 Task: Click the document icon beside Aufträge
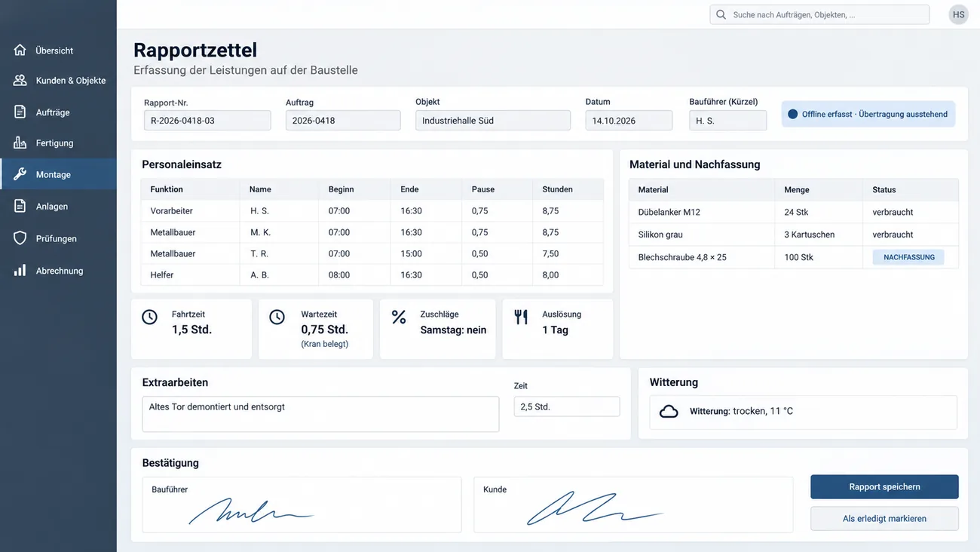(20, 112)
